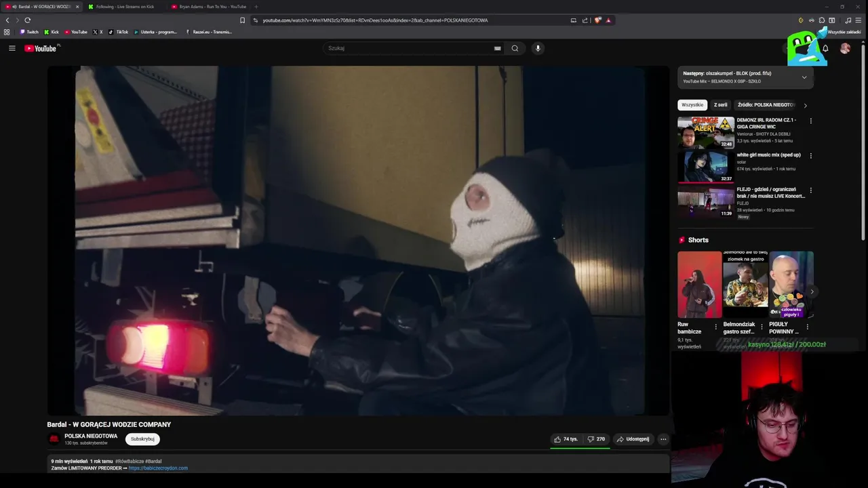
Task: Open YouTube bookmark in bookmarks bar
Action: point(76,32)
